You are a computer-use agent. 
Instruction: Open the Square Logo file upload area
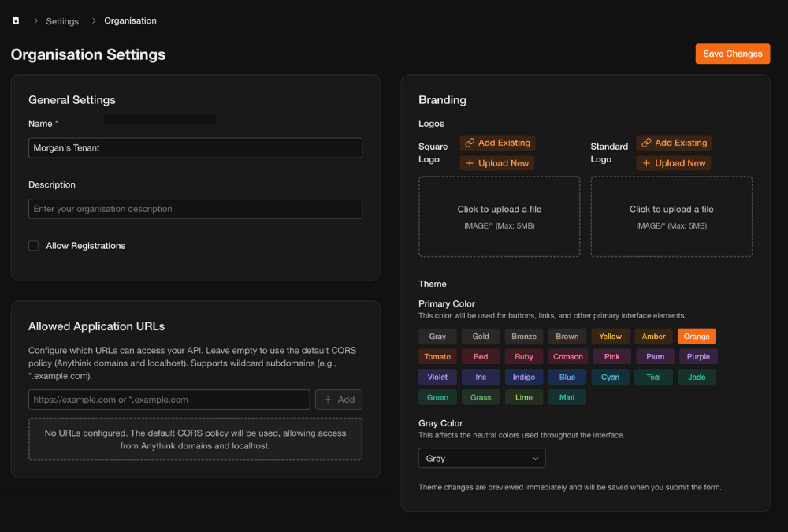499,217
